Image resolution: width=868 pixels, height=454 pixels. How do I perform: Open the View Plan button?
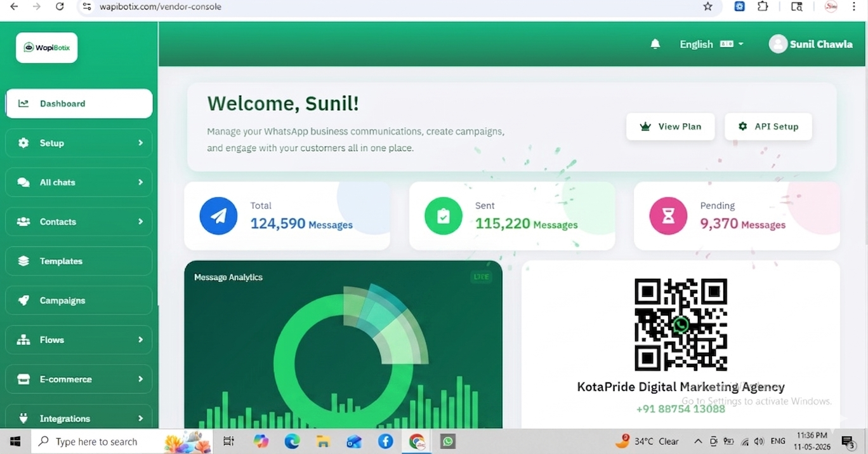(x=671, y=126)
